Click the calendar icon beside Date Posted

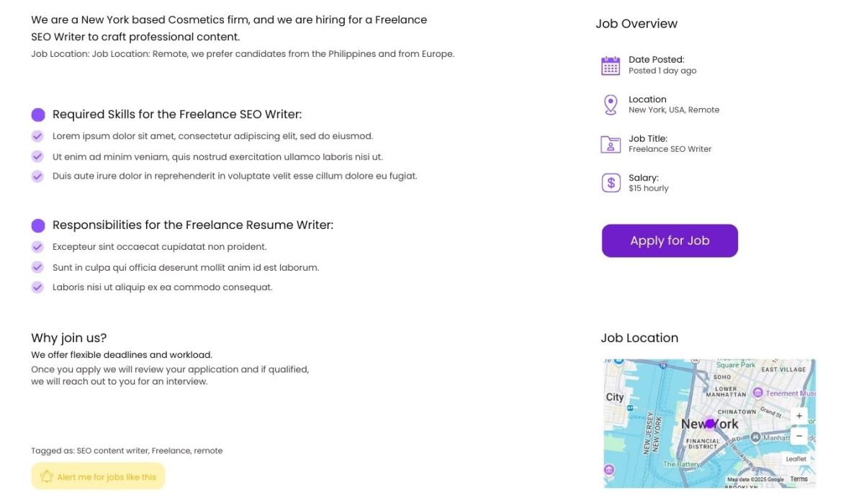pos(611,66)
